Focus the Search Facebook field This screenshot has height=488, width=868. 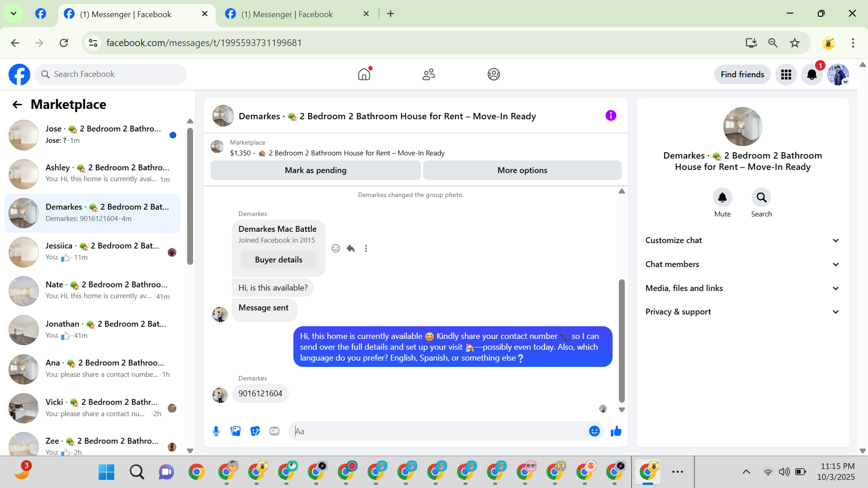click(111, 75)
